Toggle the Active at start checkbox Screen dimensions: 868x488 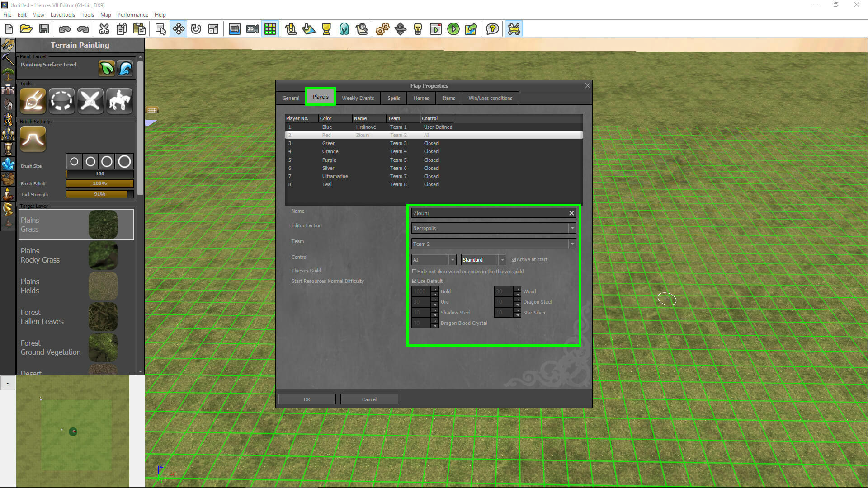coord(514,260)
